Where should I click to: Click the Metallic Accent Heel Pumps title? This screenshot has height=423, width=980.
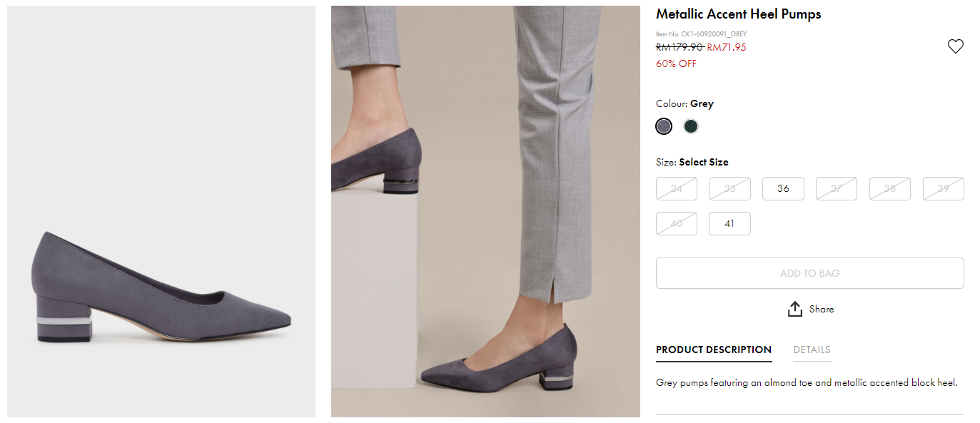tap(738, 14)
